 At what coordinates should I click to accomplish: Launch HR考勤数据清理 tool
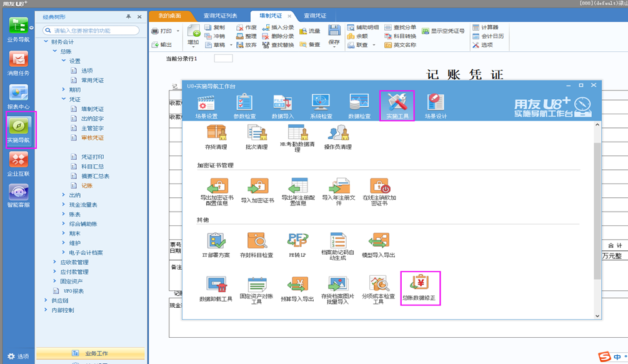(297, 138)
